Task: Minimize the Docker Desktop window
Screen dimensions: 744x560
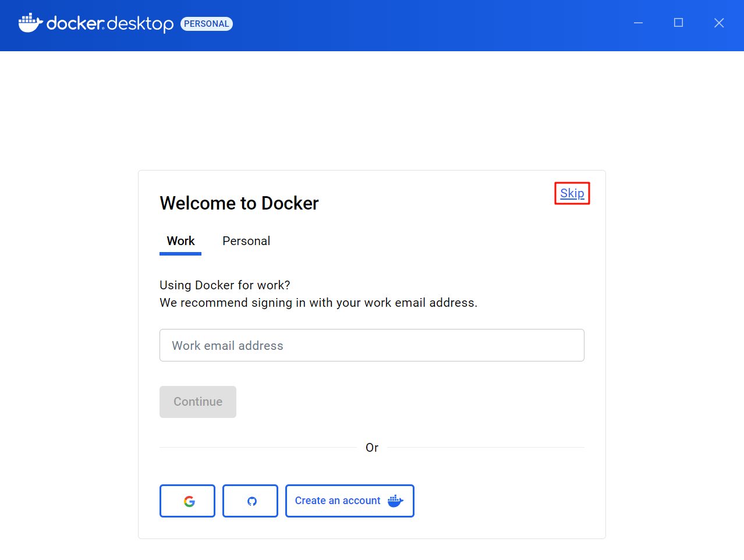Action: tap(637, 23)
